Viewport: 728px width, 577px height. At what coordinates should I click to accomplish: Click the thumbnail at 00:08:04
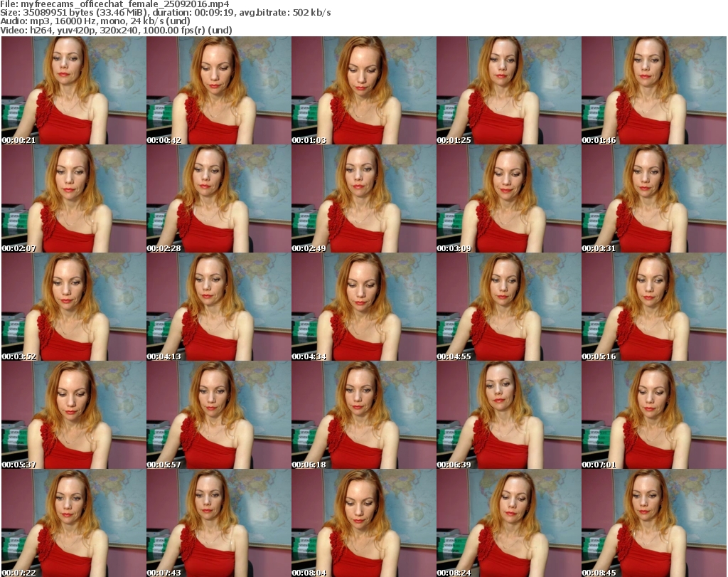(x=363, y=523)
